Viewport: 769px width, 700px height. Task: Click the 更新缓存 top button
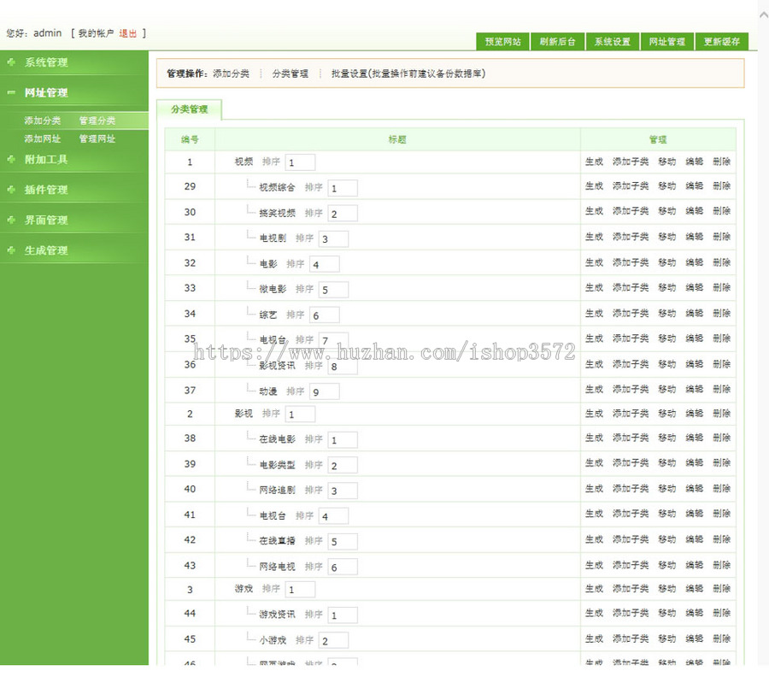tap(721, 42)
